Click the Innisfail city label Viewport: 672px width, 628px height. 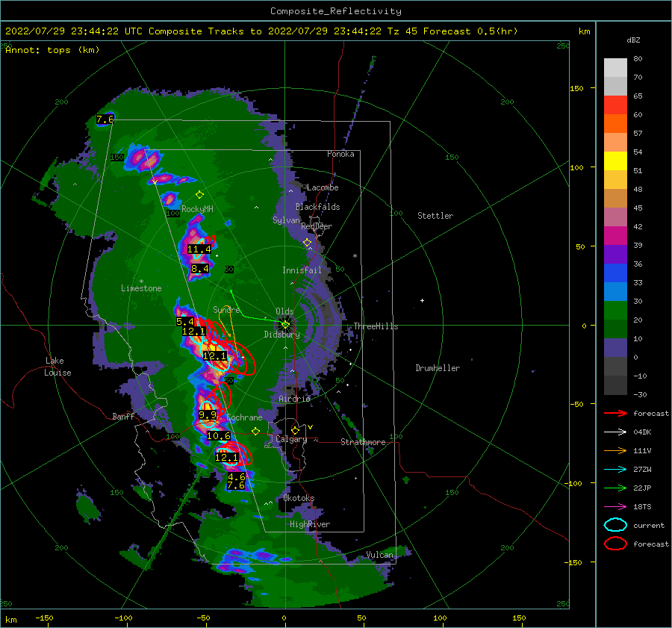coord(302,270)
